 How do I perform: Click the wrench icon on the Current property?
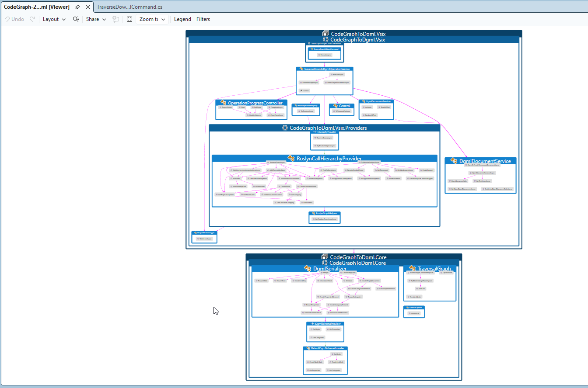coord(301,90)
